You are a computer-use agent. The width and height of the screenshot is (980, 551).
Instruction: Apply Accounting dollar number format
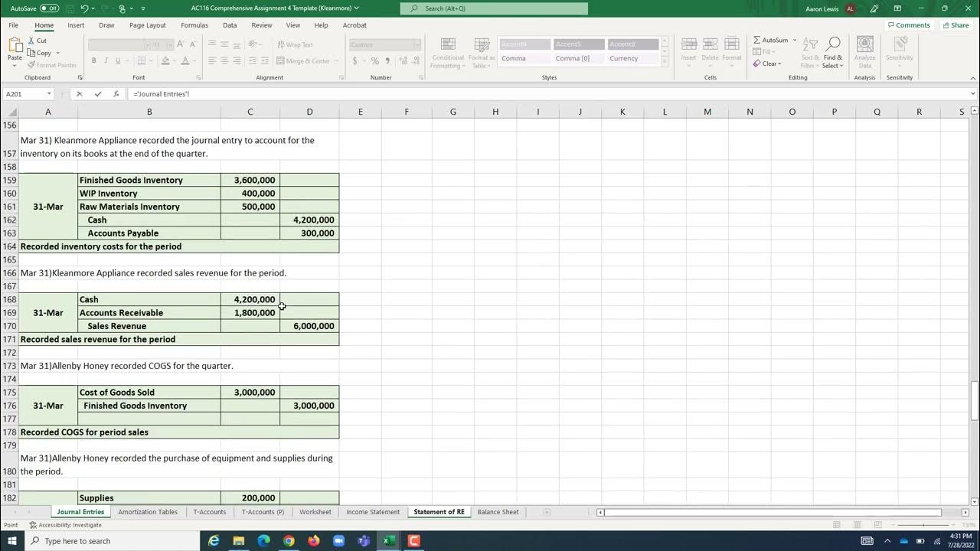click(x=354, y=60)
